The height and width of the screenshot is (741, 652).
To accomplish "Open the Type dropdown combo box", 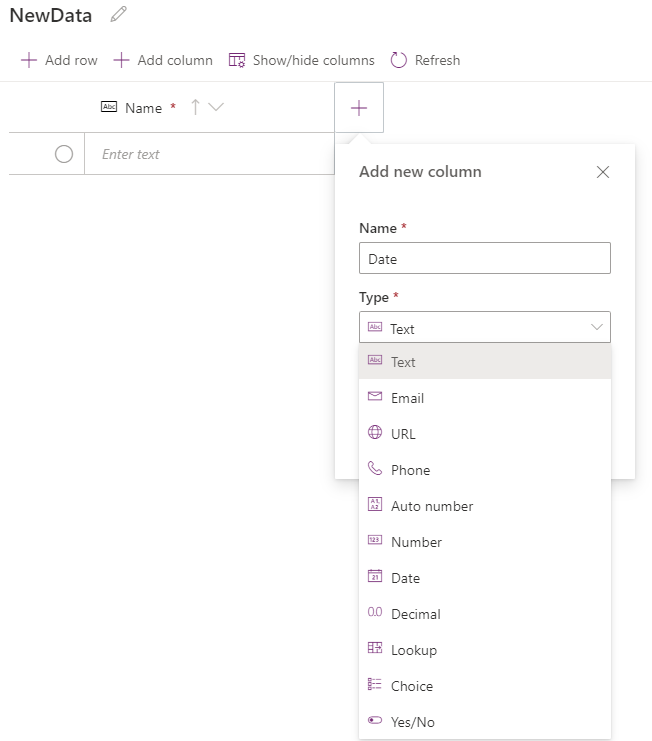I will tap(484, 328).
